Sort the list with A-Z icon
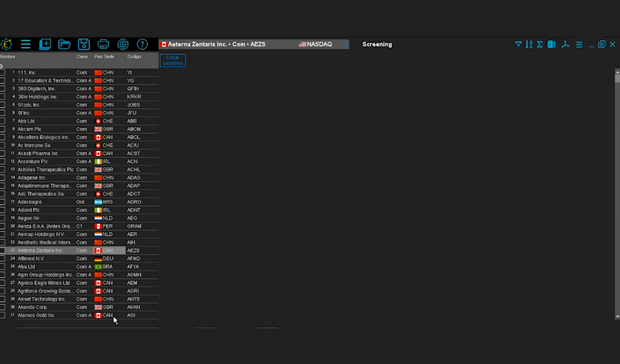620x364 pixels. pos(529,44)
